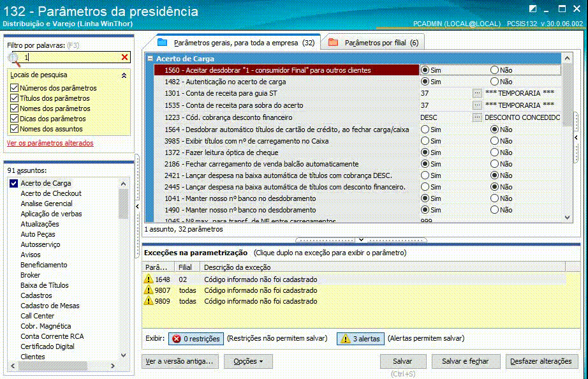
Task: Clear the word filter with red X
Action: pyautogui.click(x=124, y=57)
